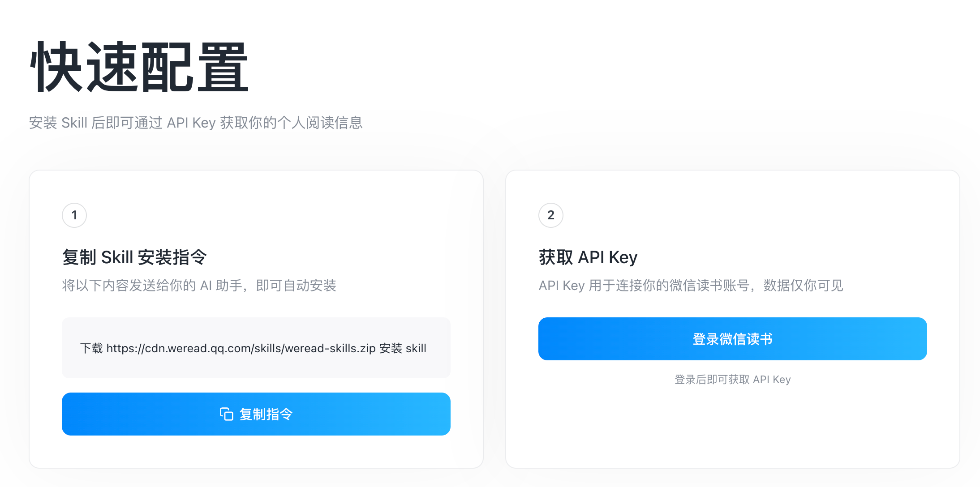This screenshot has width=980, height=487.
Task: Click the empty area below 登录后即可获取 hint
Action: (732, 425)
